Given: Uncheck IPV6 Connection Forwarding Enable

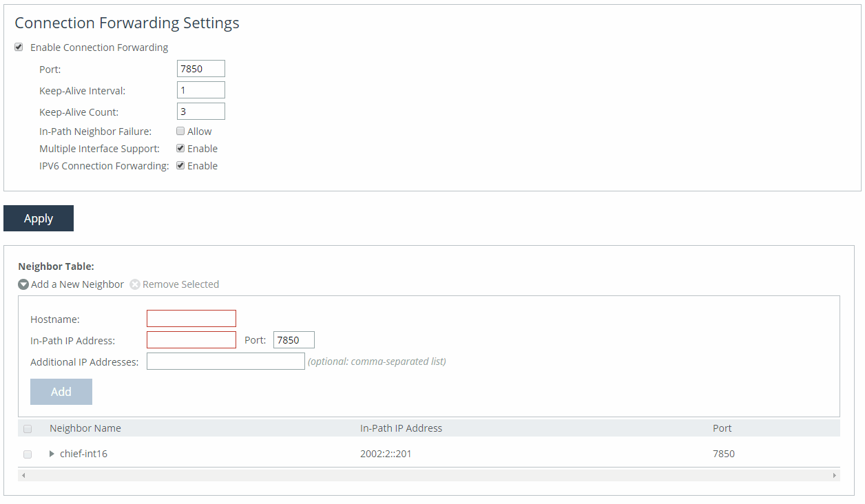Looking at the screenshot, I should pyautogui.click(x=180, y=166).
